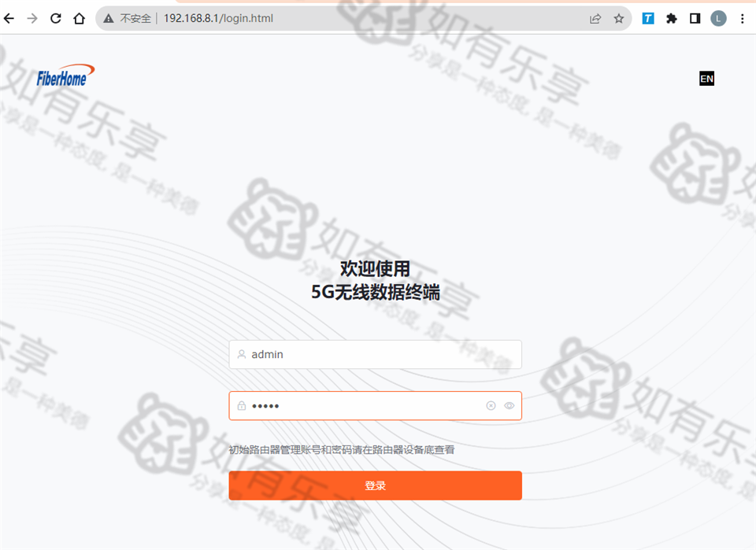Open the browser home page
The width and height of the screenshot is (756, 550).
[x=79, y=18]
